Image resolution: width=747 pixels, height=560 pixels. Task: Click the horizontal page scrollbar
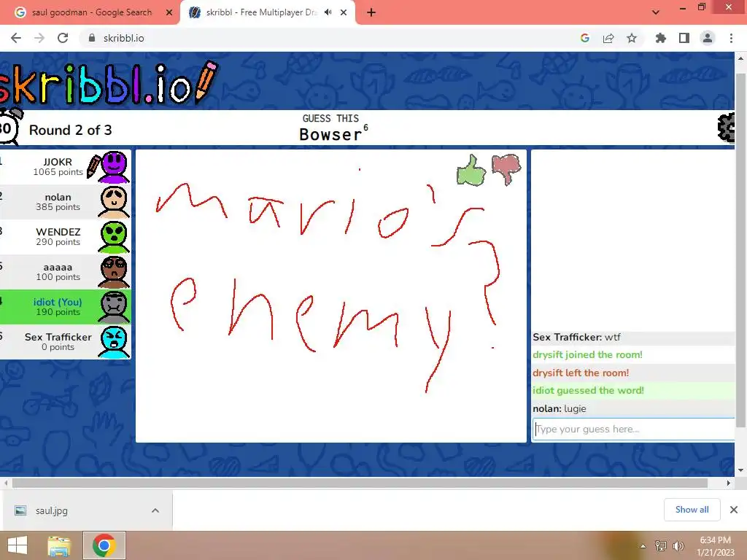point(360,483)
